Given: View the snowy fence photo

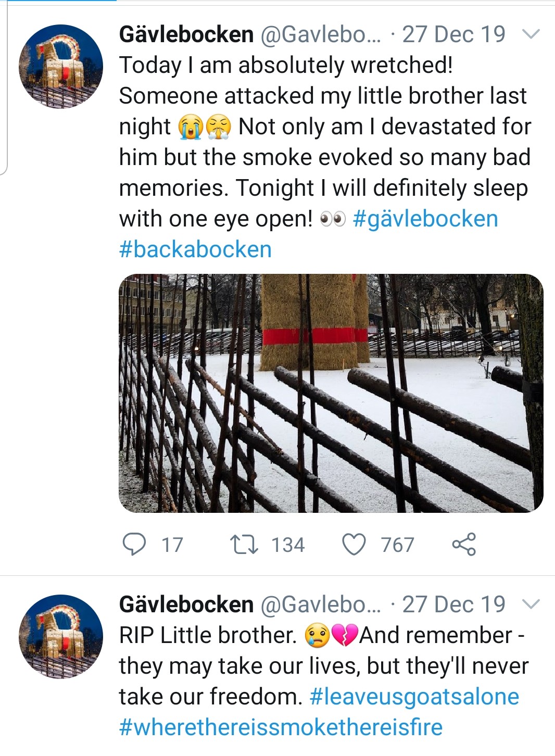Looking at the screenshot, I should point(331,393).
